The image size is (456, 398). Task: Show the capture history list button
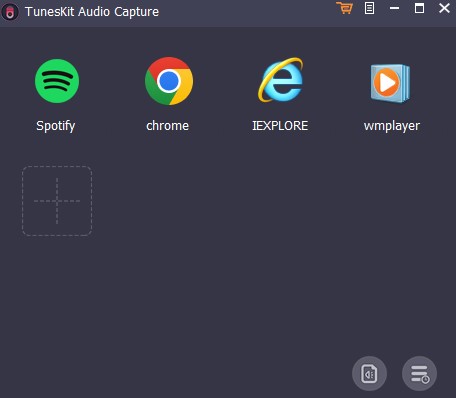pos(419,373)
